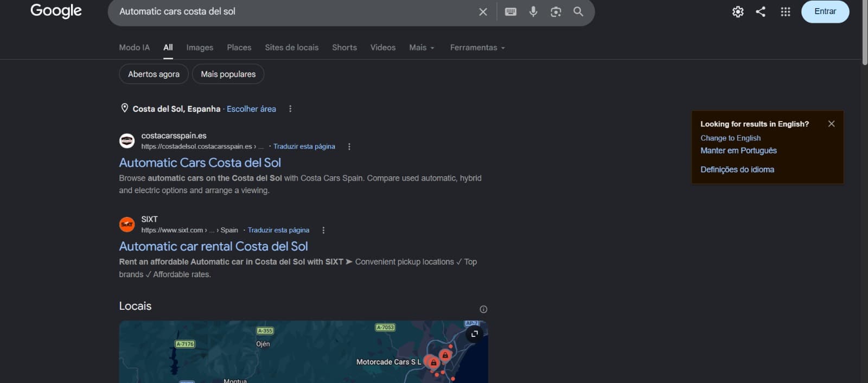Select the Motorcade Cars S L map pin
The width and height of the screenshot is (868, 383).
[433, 362]
